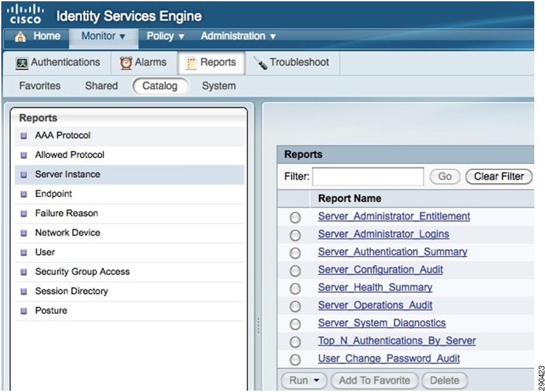Open the Troubleshoot tab
The image size is (545, 392).
click(292, 62)
